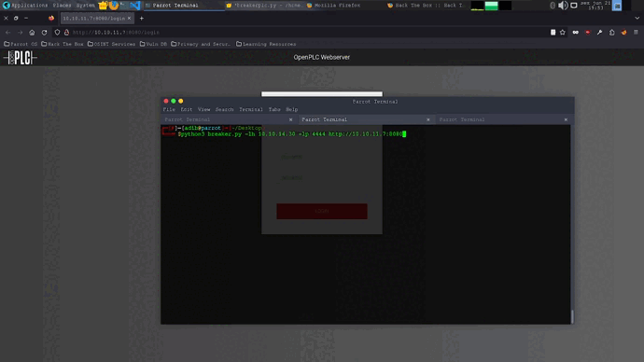
Task: Open the terminal Help menu
Action: [x=291, y=109]
